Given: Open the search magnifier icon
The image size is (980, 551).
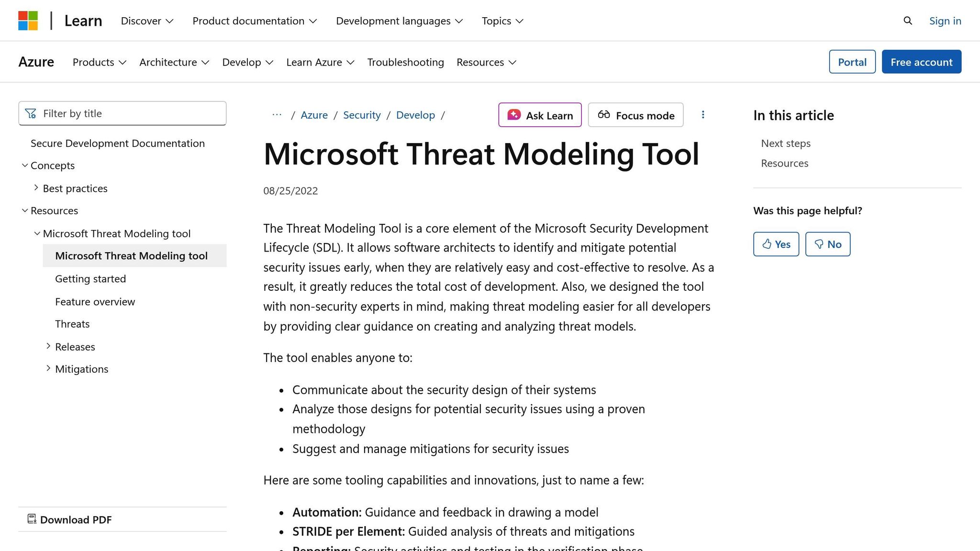Looking at the screenshot, I should (908, 21).
